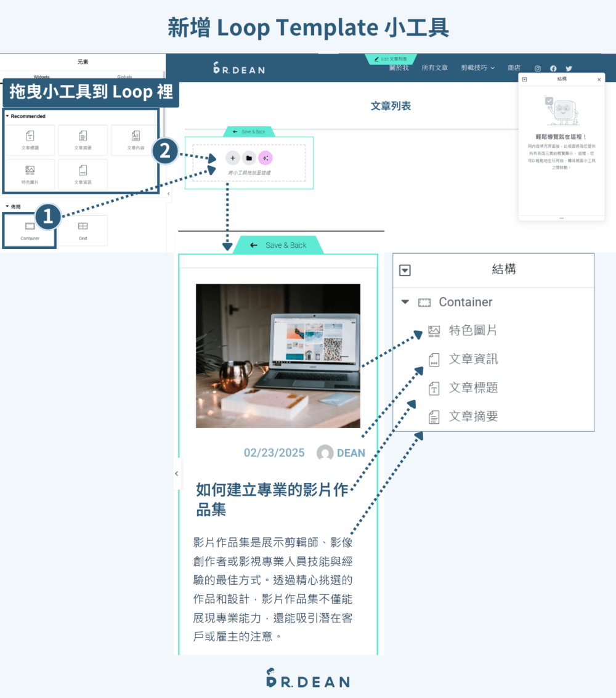Collapse the Recommended widgets section
The width and height of the screenshot is (616, 698).
coord(8,116)
